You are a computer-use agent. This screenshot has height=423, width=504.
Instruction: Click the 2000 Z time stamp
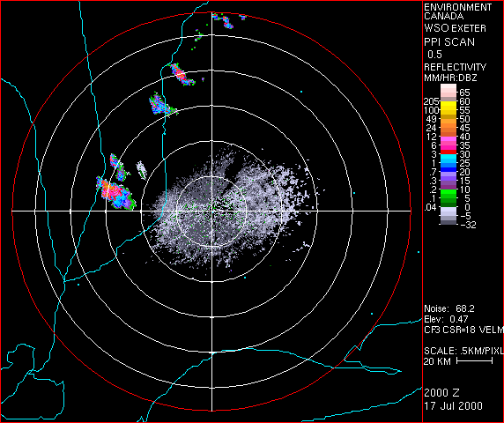(x=441, y=393)
